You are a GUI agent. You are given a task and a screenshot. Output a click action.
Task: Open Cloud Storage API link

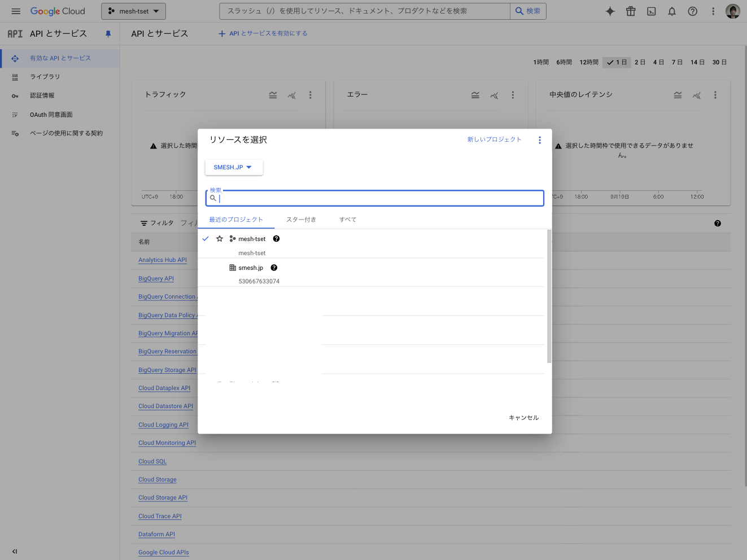(163, 498)
